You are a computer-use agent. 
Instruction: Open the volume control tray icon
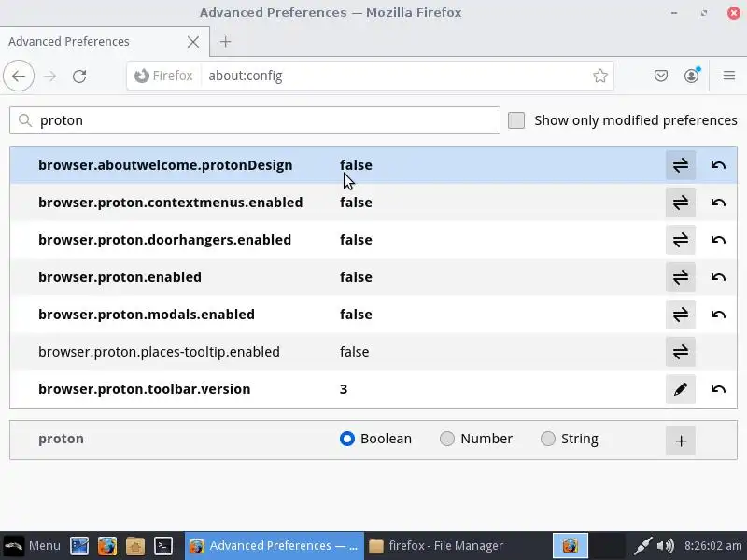[666, 546]
